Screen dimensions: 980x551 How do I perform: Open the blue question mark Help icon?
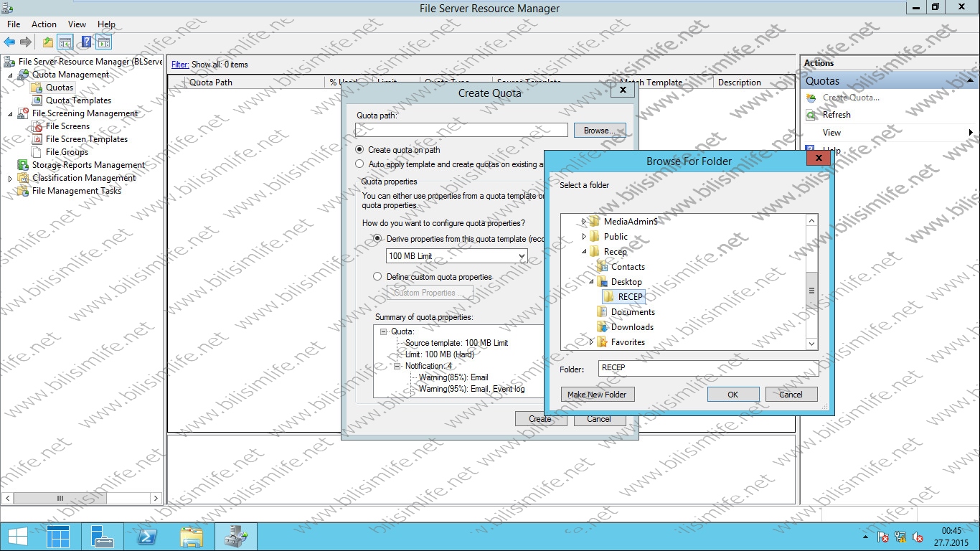tap(86, 42)
